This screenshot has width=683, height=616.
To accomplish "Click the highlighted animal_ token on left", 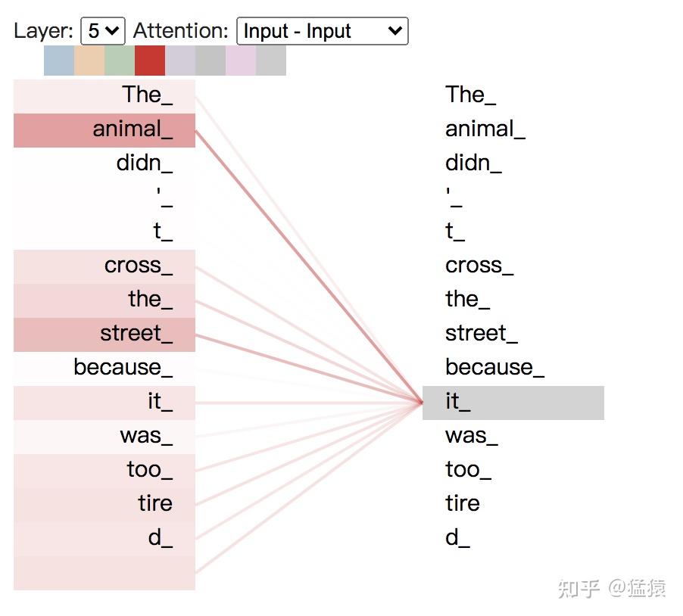I will pos(104,130).
